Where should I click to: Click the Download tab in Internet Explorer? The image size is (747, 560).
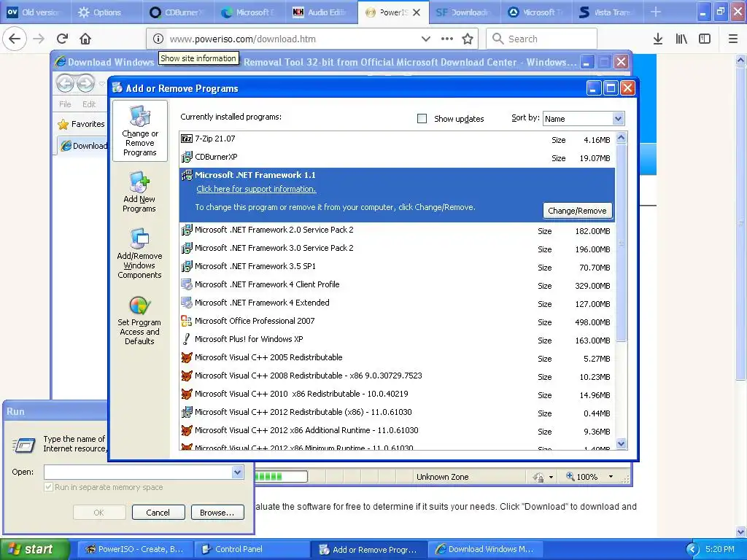83,146
